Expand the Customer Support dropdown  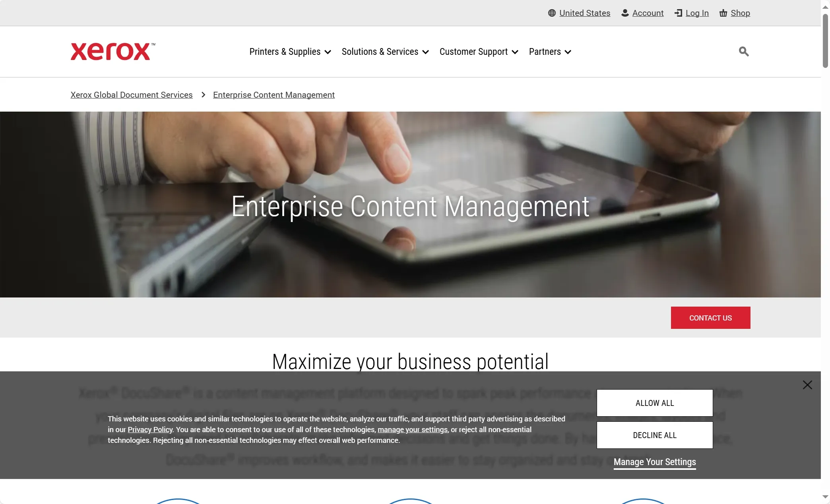tap(479, 52)
